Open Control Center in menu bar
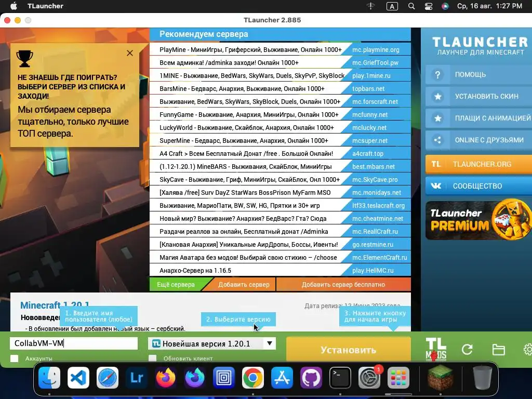 coord(429,6)
